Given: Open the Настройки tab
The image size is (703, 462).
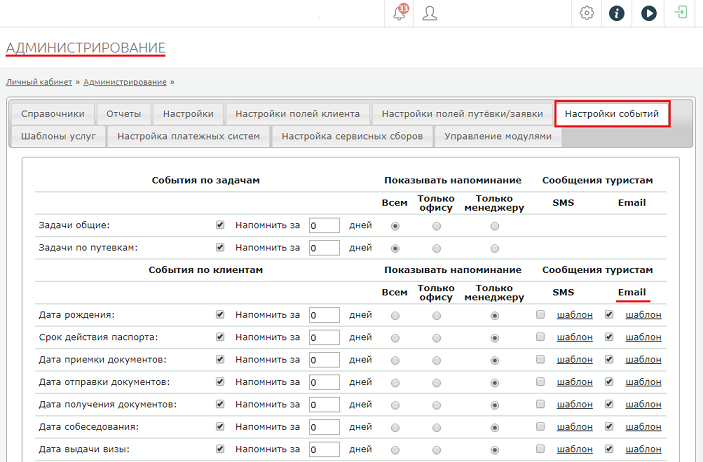Looking at the screenshot, I should click(188, 114).
